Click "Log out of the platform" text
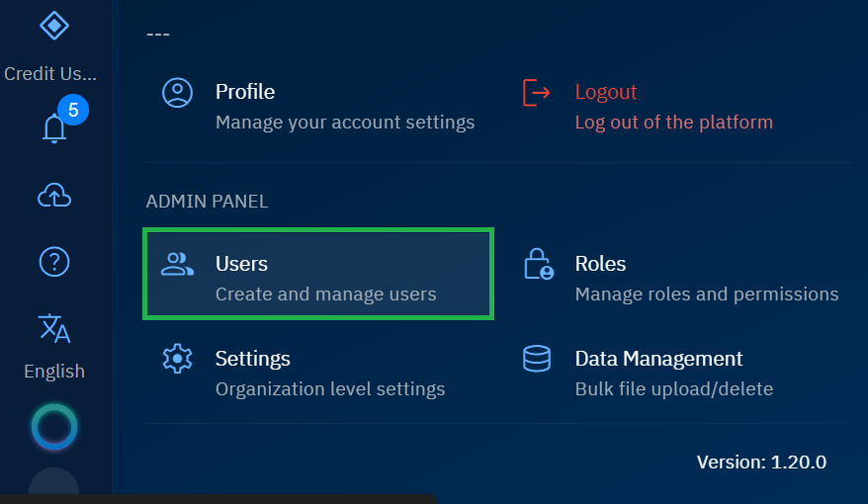Image resolution: width=868 pixels, height=504 pixels. tap(673, 123)
